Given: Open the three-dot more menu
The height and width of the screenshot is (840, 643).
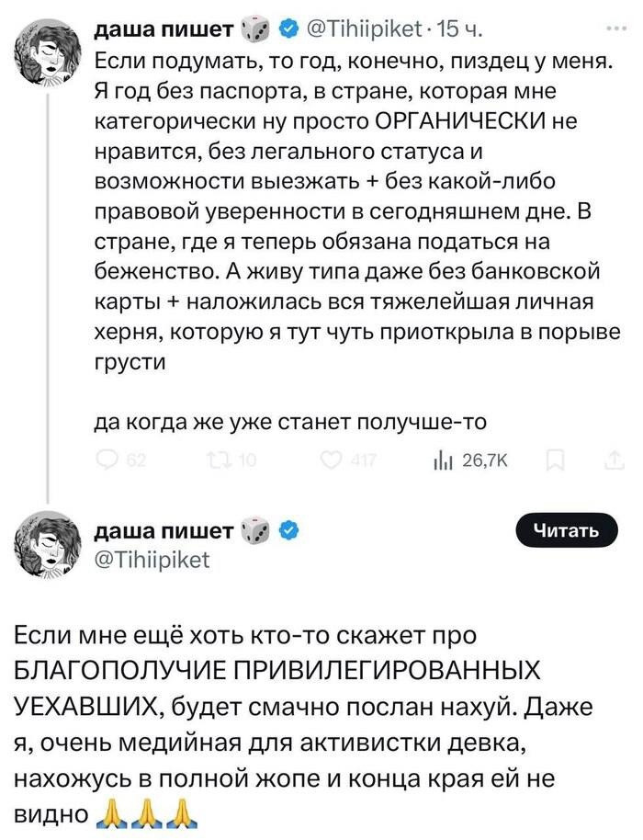Looking at the screenshot, I should click(x=612, y=28).
